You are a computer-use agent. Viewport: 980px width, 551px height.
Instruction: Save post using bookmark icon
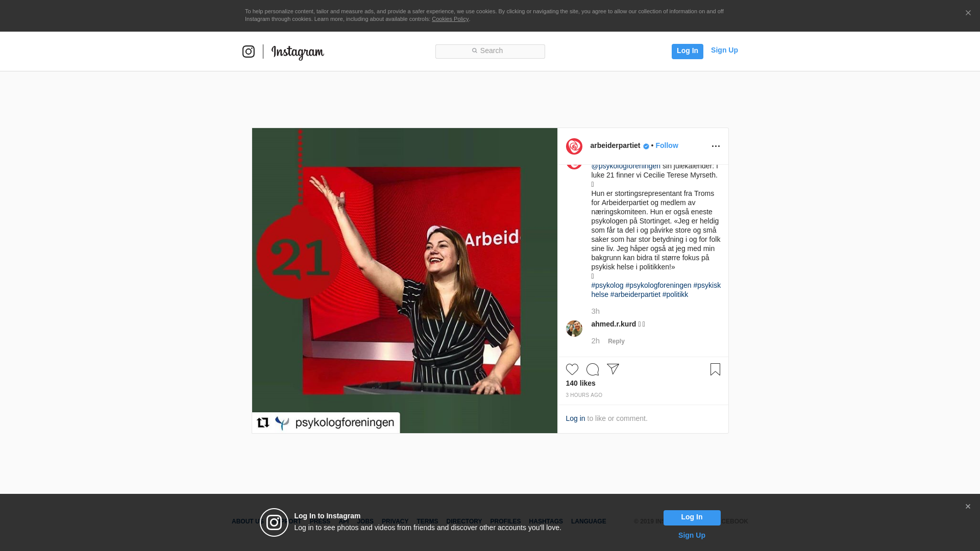click(715, 369)
